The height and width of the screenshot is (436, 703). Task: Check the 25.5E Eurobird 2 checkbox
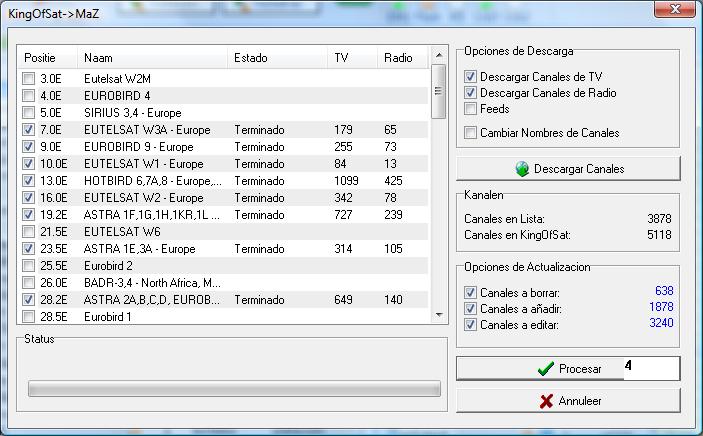click(x=28, y=266)
